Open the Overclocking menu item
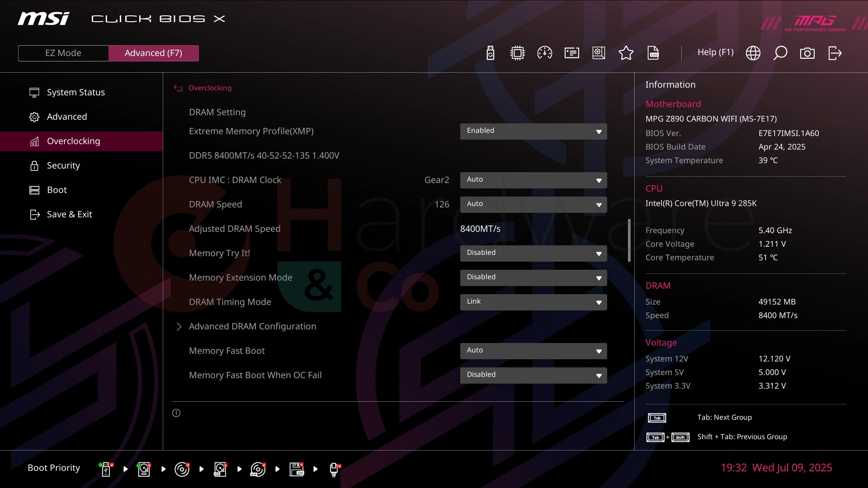 [x=81, y=141]
